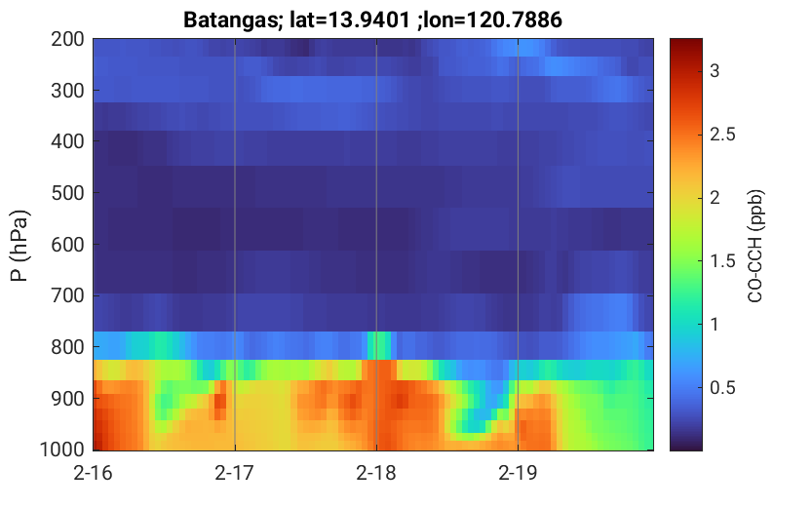Click the colorbar tick label "2"
This screenshot has height=508, width=812.
[715, 197]
